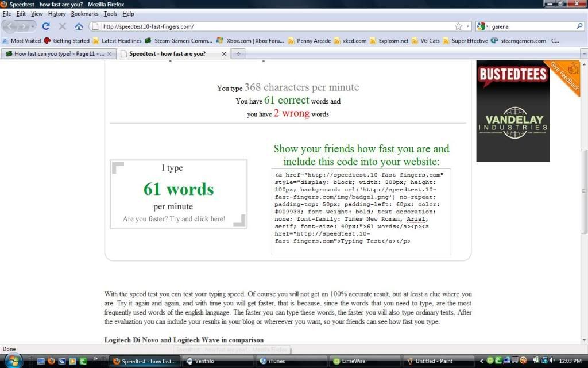Open the xkcd.com feed bookmark
Image resolution: width=588 pixels, height=368 pixels.
coord(350,41)
